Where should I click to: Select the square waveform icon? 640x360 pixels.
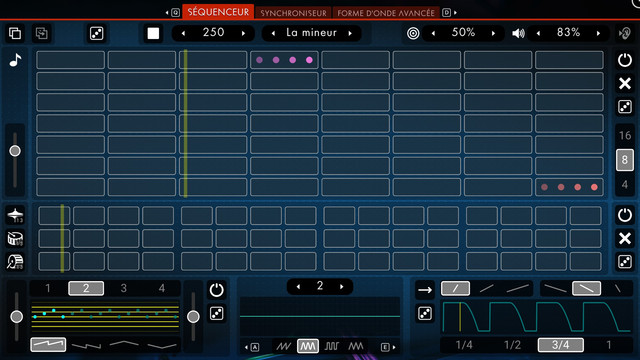pos(331,347)
